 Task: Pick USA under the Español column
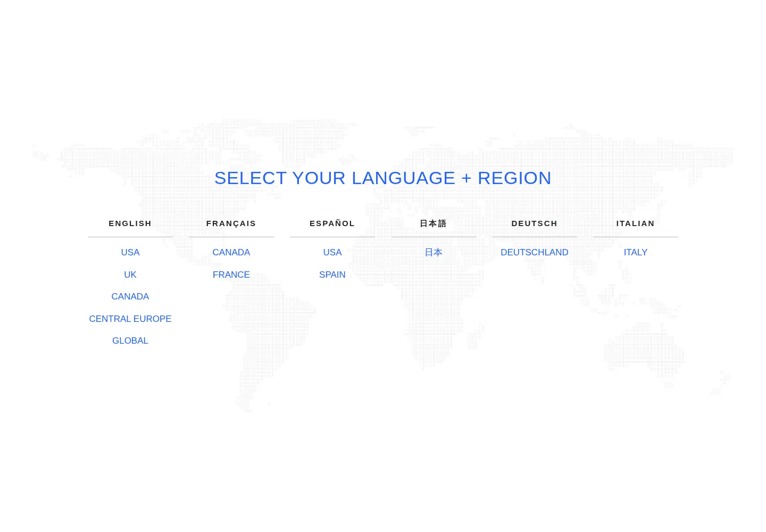(x=332, y=253)
